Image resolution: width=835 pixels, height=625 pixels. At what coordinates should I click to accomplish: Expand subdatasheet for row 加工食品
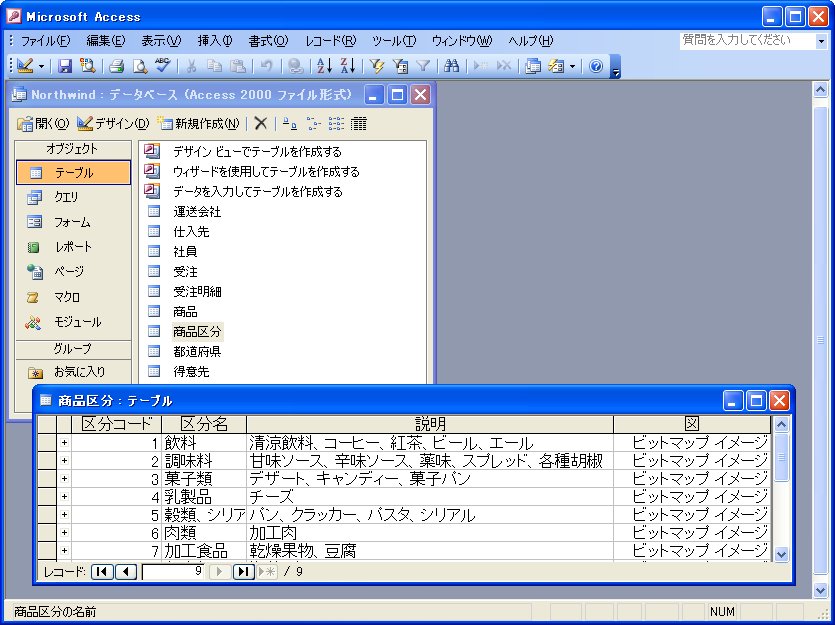pyautogui.click(x=64, y=550)
